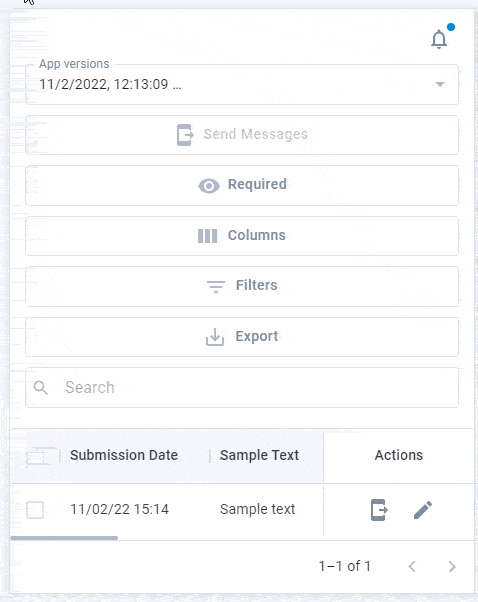Check the row checkbox for 11/02/22 submission

(x=35, y=510)
